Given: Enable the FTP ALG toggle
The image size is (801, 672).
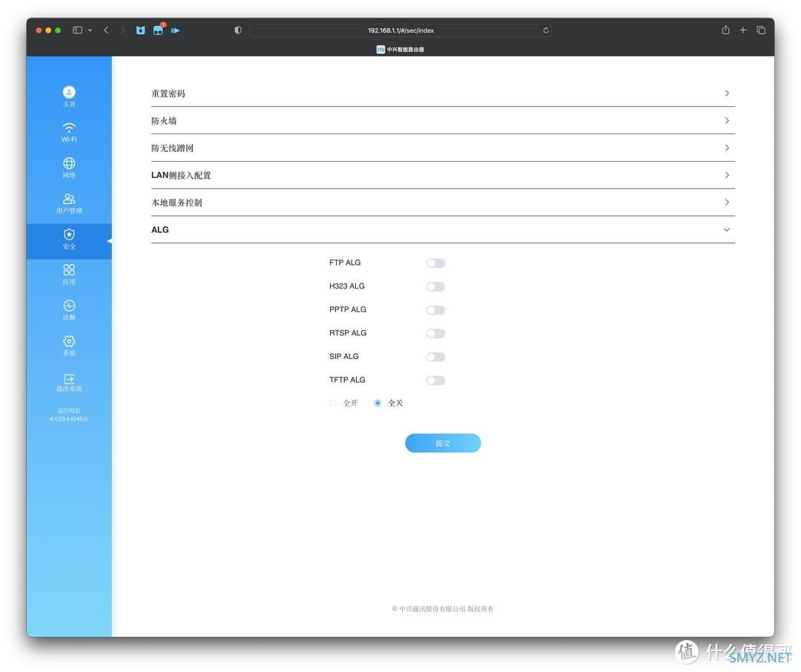Looking at the screenshot, I should pos(435,263).
